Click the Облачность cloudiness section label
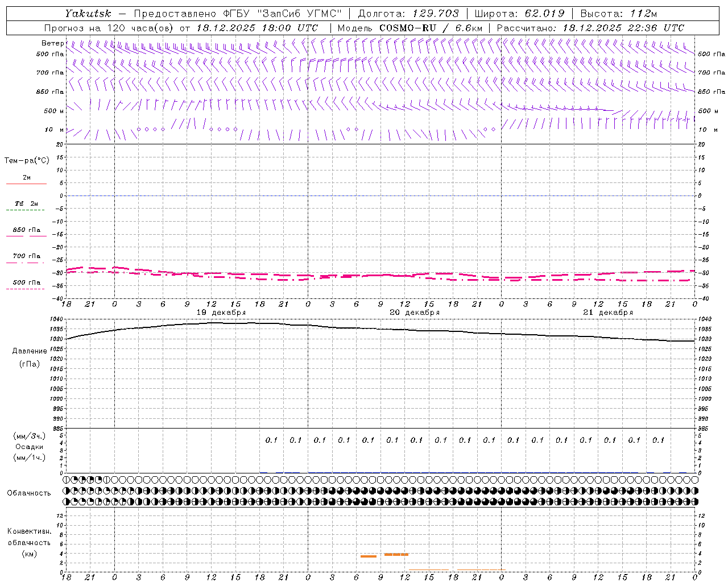728x582 pixels. pos(29,493)
